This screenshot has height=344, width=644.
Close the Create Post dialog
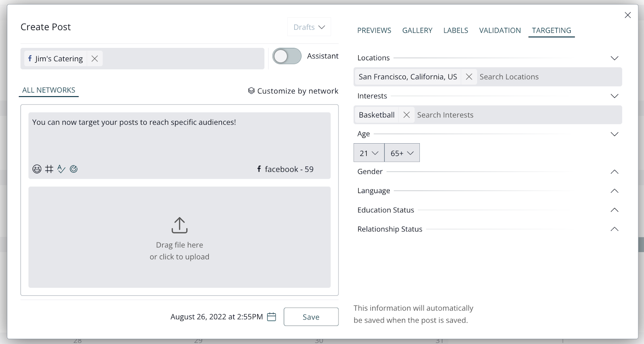click(x=627, y=15)
